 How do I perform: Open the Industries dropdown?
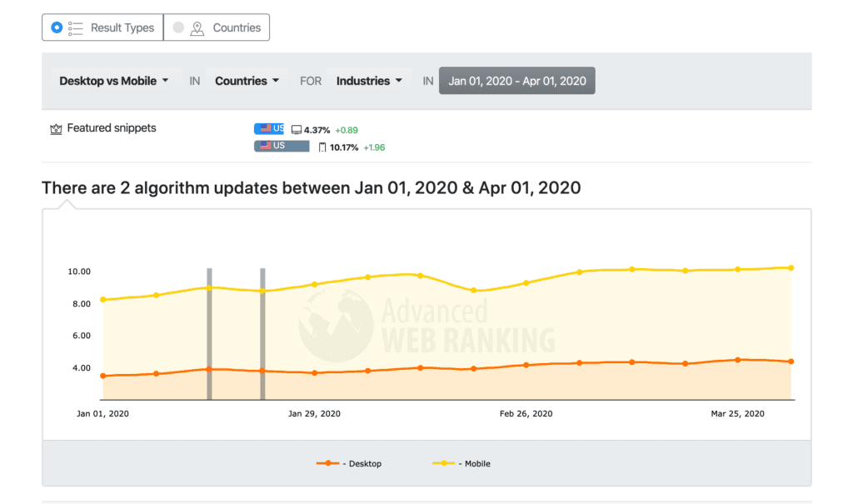pyautogui.click(x=369, y=81)
